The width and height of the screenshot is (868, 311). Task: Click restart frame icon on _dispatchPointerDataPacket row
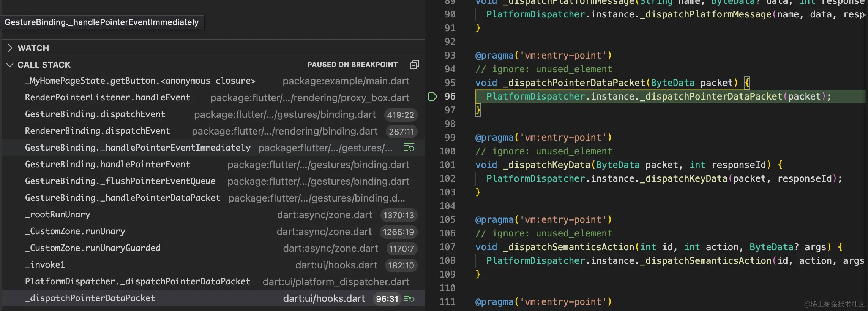[409, 298]
